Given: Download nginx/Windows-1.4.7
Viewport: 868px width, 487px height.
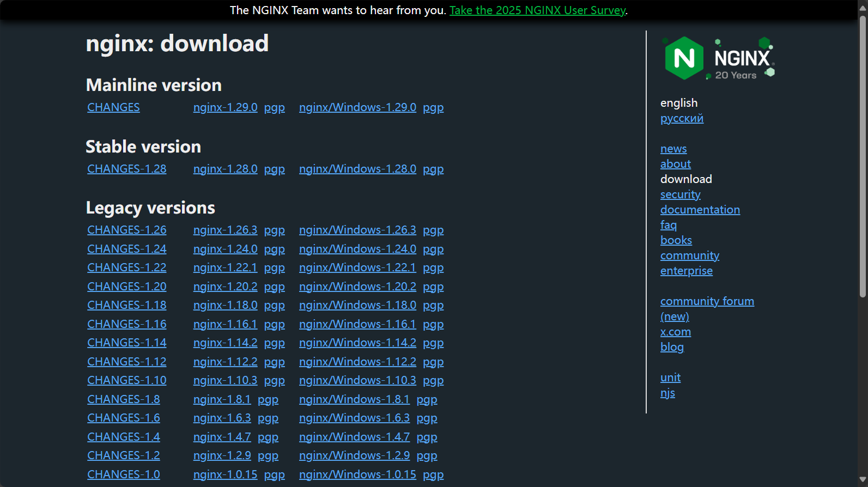Looking at the screenshot, I should [x=354, y=437].
